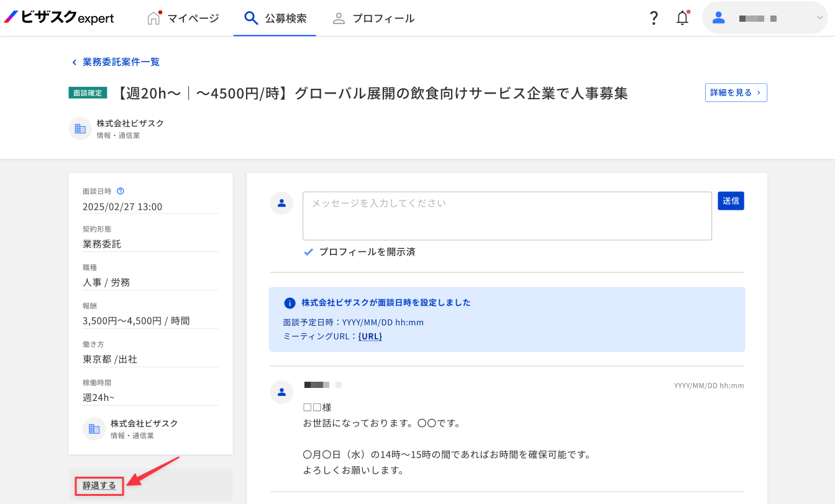Focus the message input field

(507, 216)
